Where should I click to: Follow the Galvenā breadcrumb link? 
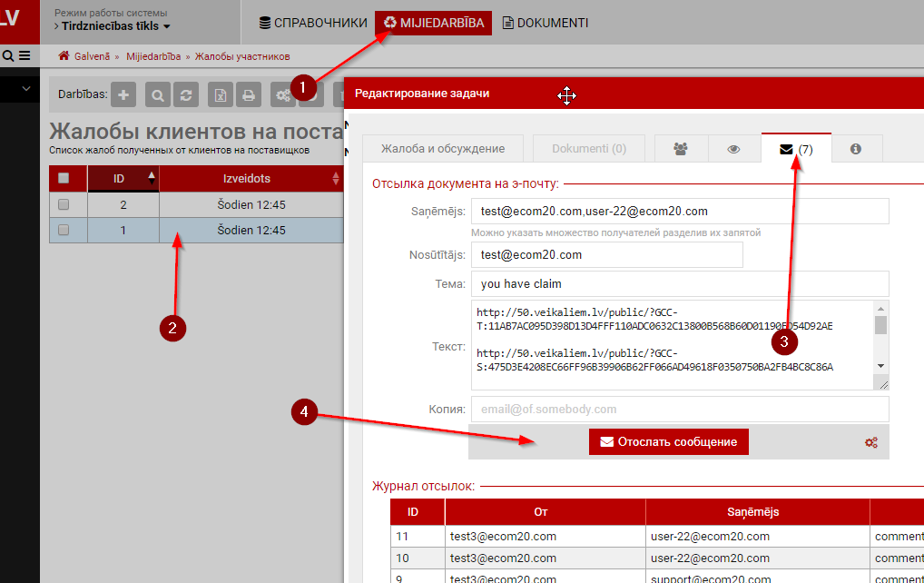click(x=91, y=56)
